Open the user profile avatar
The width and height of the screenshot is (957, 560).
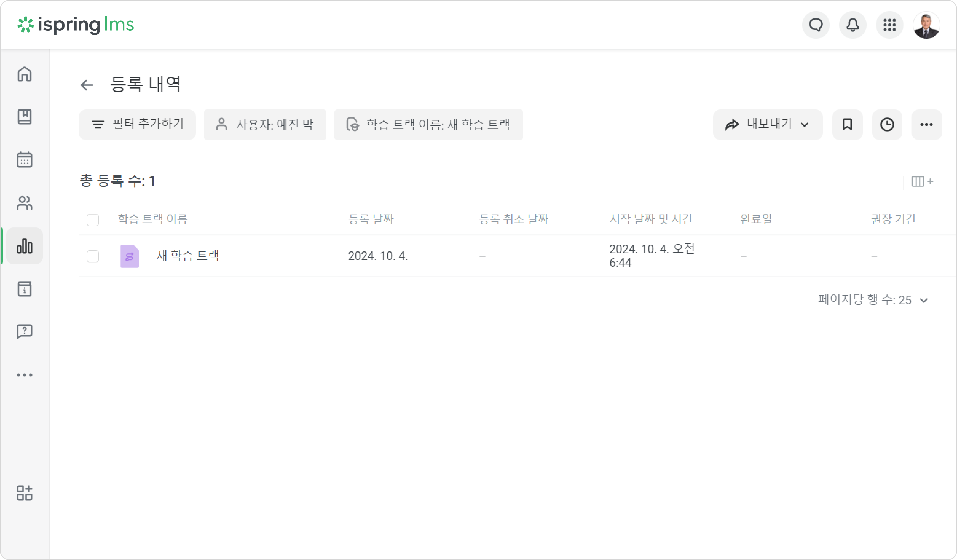point(926,25)
